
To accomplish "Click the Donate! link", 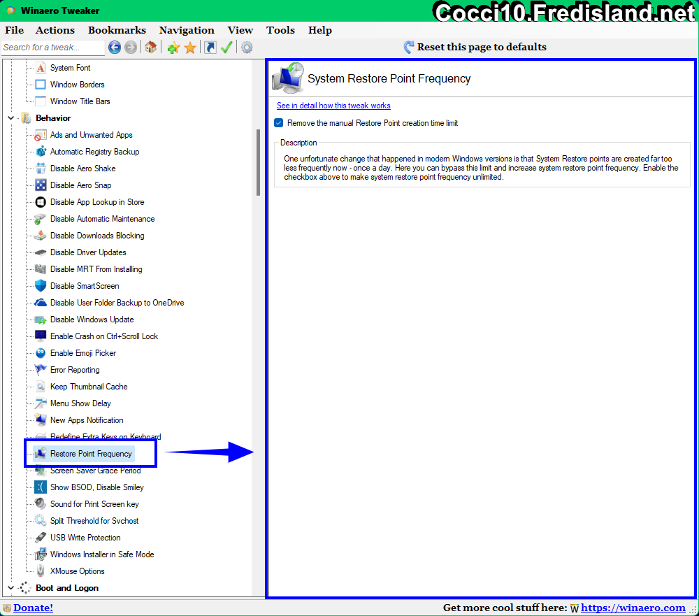I will click(33, 608).
